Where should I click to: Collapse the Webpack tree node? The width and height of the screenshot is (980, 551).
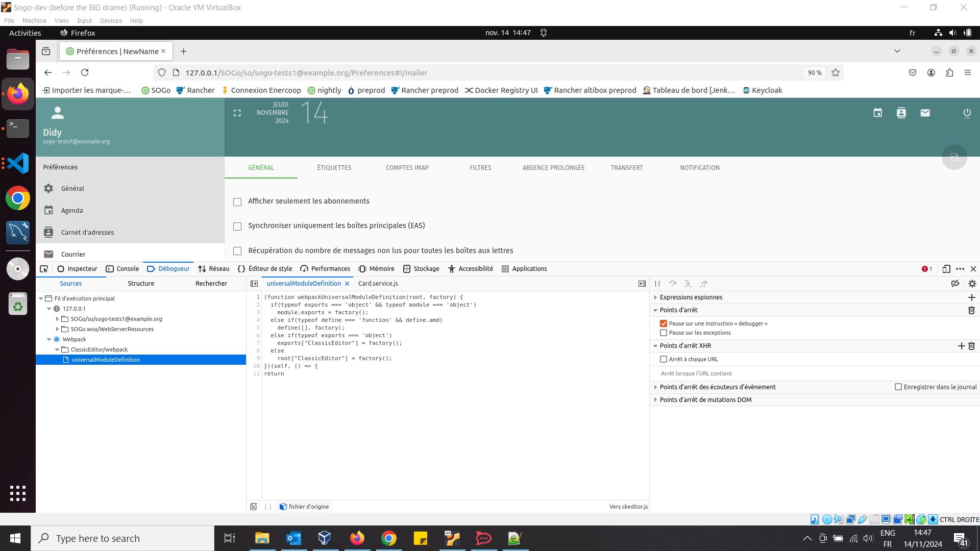pyautogui.click(x=49, y=339)
